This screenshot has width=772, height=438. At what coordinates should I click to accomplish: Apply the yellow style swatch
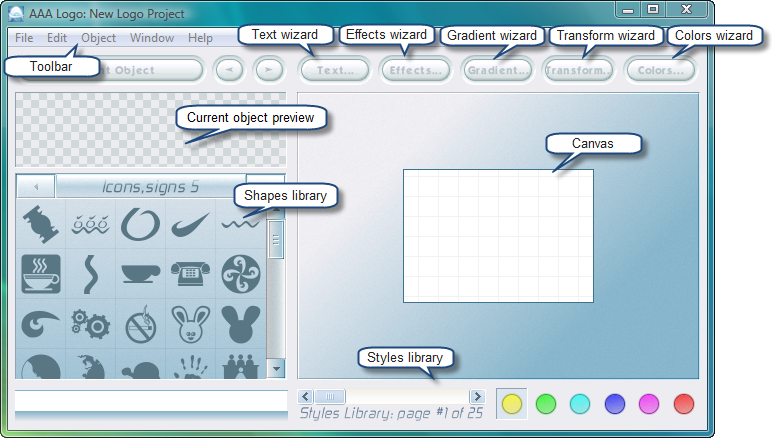[x=512, y=404]
